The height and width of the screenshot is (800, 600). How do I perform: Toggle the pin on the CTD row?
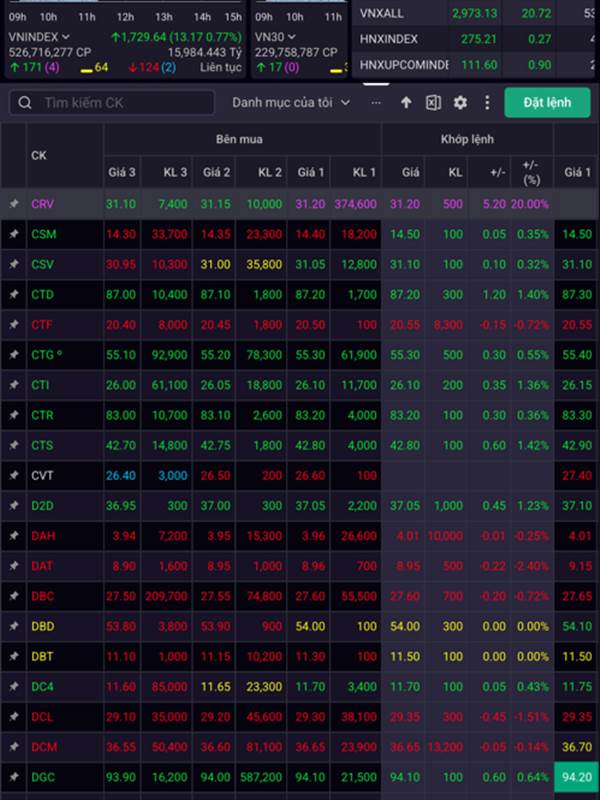click(x=14, y=294)
